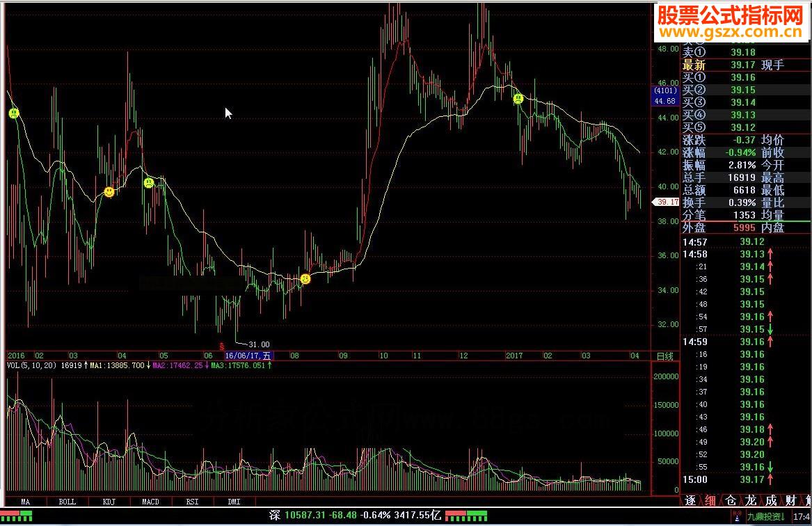
Task: Click the VOL(5,10,20) indicator title
Action: (x=31, y=365)
